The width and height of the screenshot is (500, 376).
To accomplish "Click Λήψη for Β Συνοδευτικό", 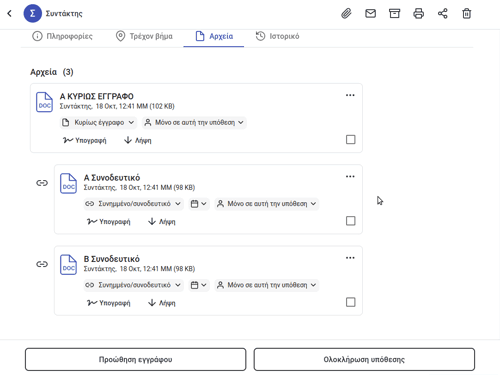I will click(162, 303).
